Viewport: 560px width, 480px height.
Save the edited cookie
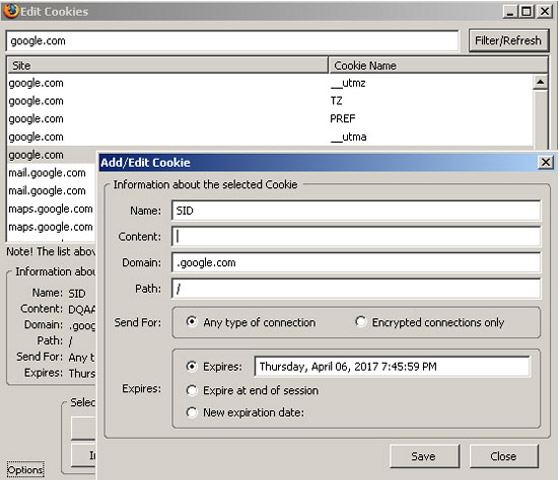(424, 456)
